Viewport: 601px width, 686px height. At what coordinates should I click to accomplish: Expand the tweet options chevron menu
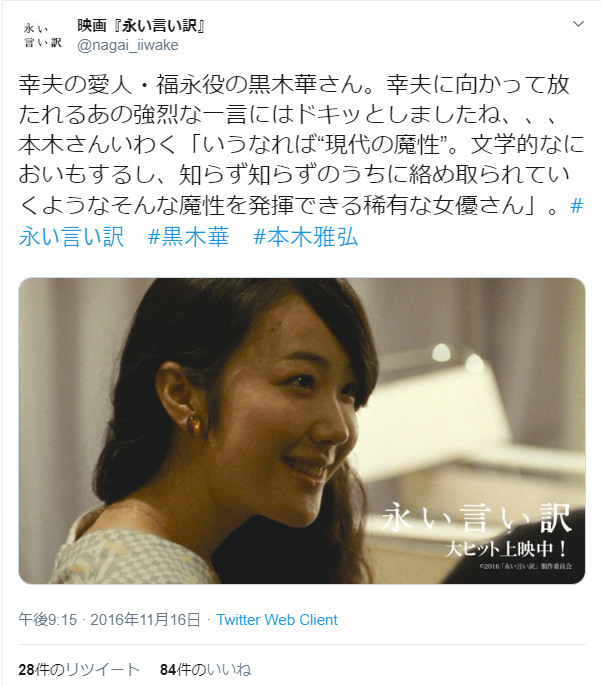click(578, 24)
